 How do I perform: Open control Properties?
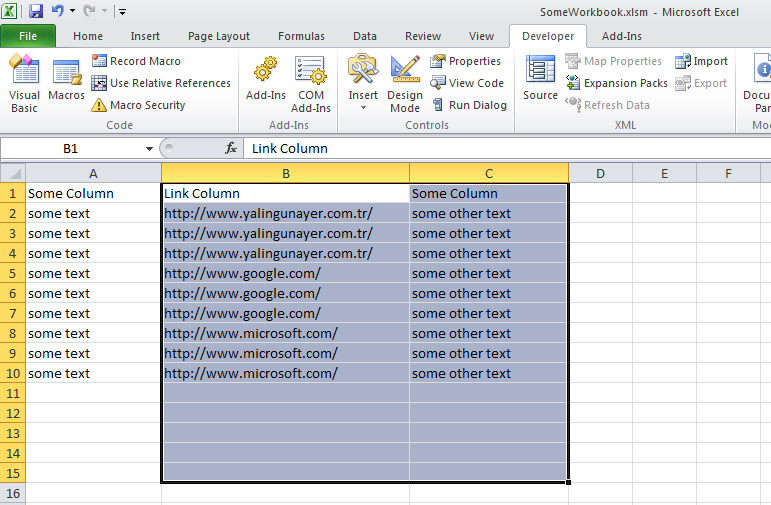tap(465, 61)
